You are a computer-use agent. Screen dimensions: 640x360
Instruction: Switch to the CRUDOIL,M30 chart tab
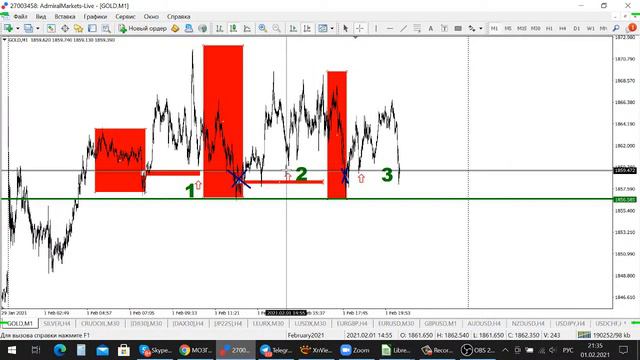100,324
